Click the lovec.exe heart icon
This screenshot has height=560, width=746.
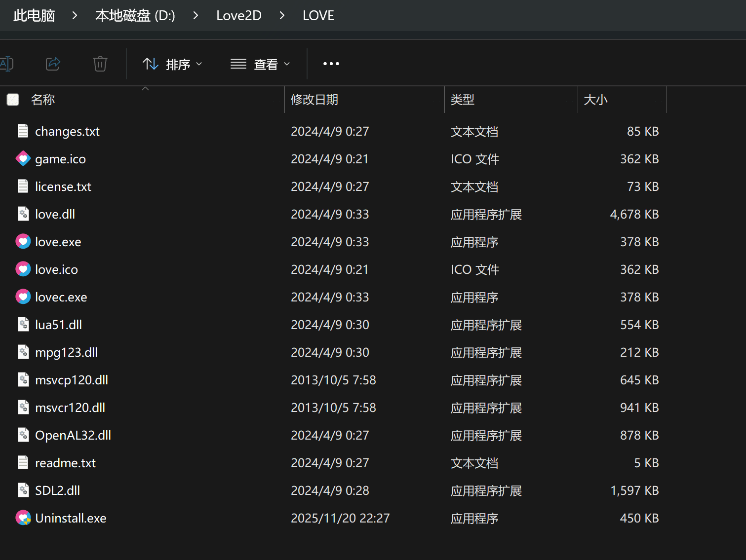(x=23, y=297)
